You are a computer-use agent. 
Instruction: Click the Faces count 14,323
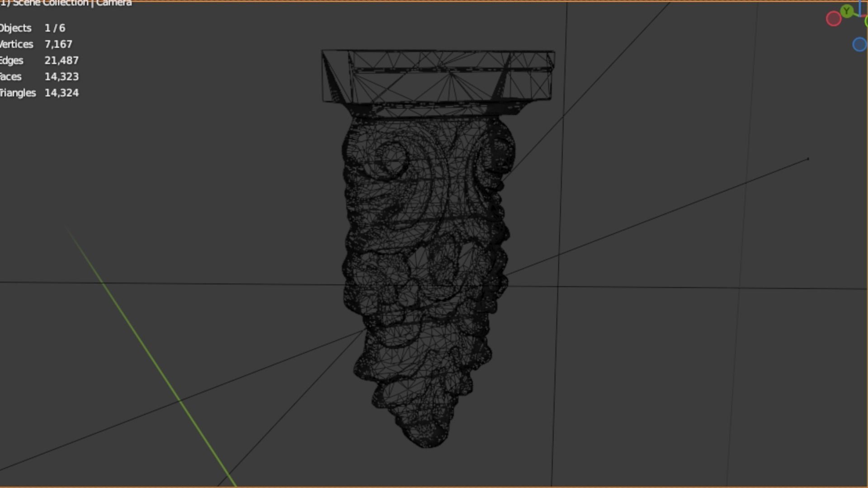pos(61,77)
